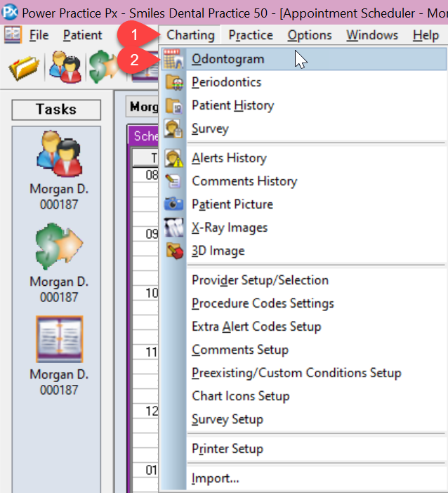Click the Patient History folder icon
The width and height of the screenshot is (448, 493).
[x=174, y=105]
